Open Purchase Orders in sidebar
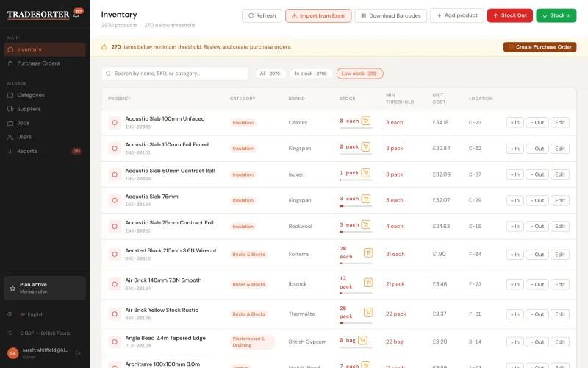The height and width of the screenshot is (368, 588). 45,63
